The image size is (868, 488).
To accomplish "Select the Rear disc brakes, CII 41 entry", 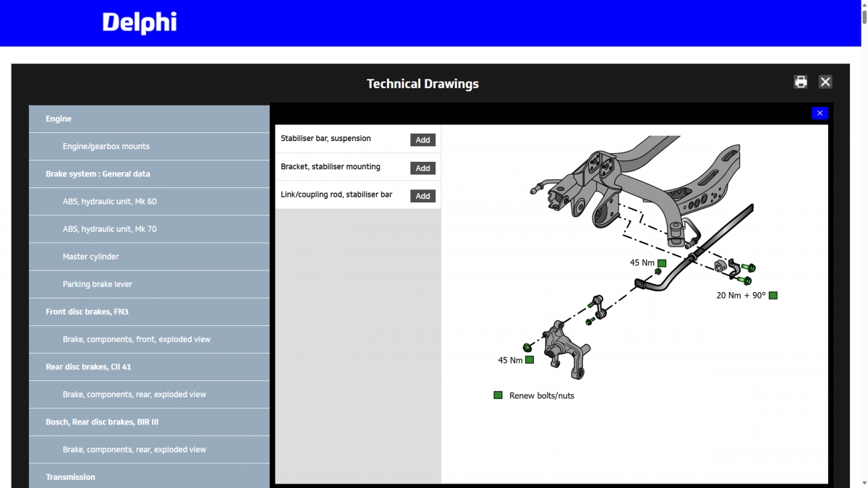I will pos(149,367).
